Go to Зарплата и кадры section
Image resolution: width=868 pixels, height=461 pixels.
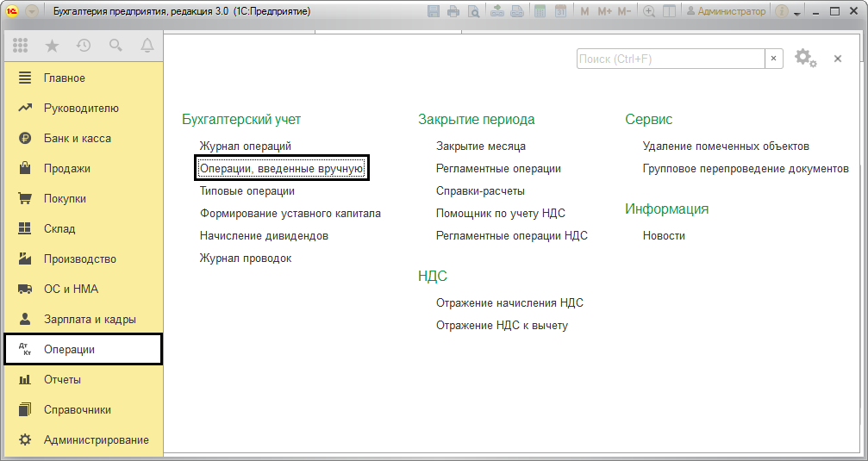click(x=90, y=320)
